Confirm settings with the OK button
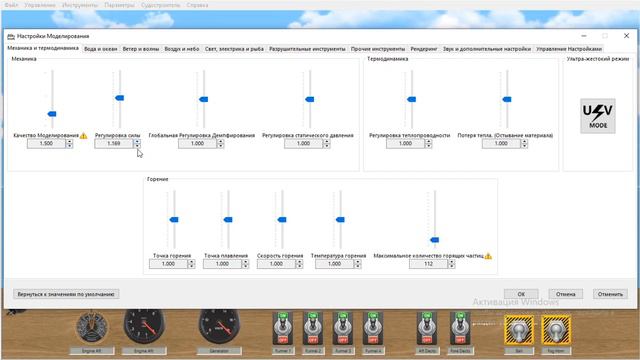Viewport: 640px width, 360px height. 521,294
